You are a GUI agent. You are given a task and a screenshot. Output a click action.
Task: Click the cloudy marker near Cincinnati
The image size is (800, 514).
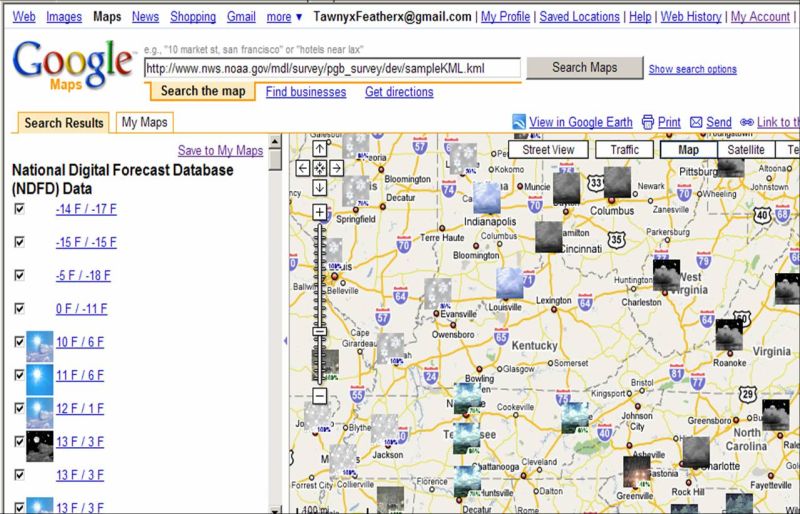548,237
